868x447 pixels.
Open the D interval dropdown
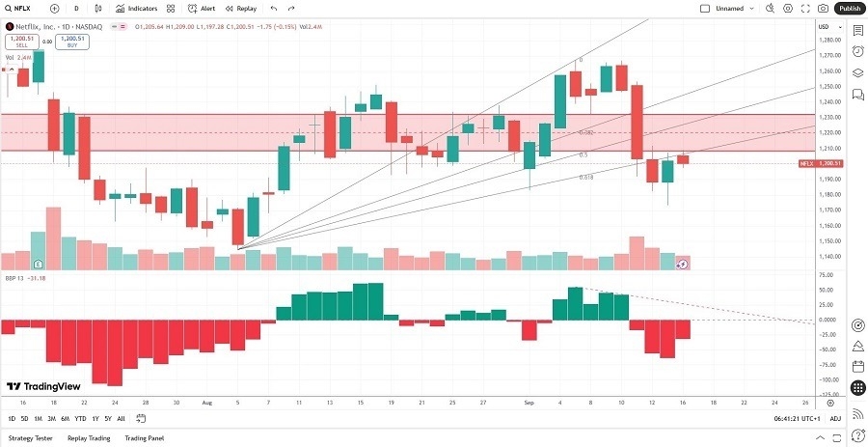(76, 8)
